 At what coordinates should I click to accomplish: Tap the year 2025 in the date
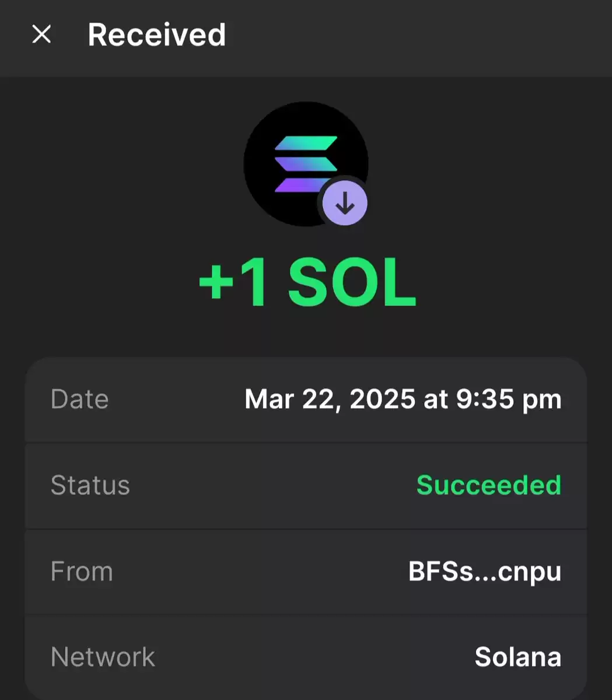pyautogui.click(x=383, y=400)
